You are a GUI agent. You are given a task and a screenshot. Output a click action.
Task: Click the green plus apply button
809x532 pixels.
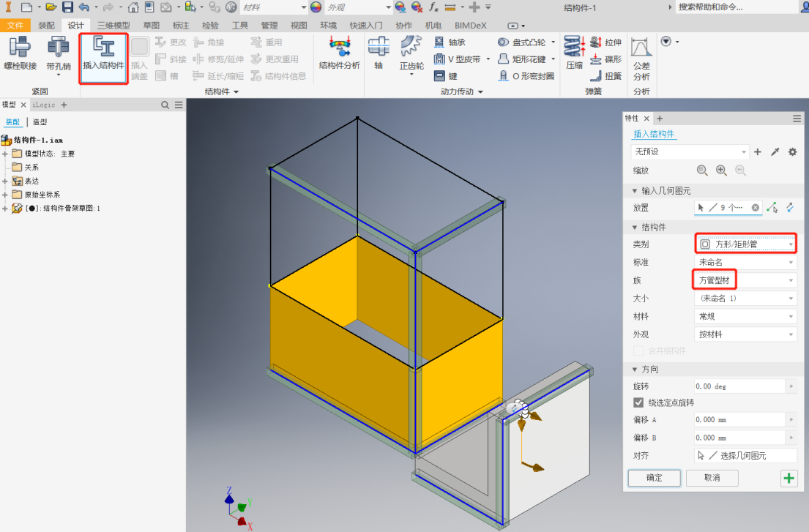pos(789,479)
